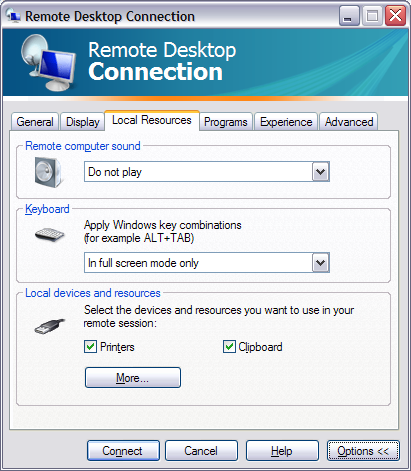Click the 'Do not play' combo box

pyautogui.click(x=207, y=172)
